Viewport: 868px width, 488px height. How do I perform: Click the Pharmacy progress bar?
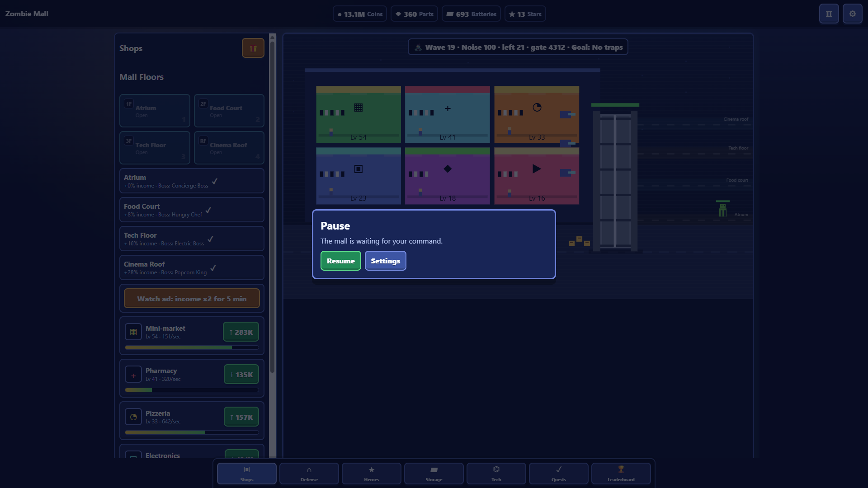pyautogui.click(x=192, y=390)
